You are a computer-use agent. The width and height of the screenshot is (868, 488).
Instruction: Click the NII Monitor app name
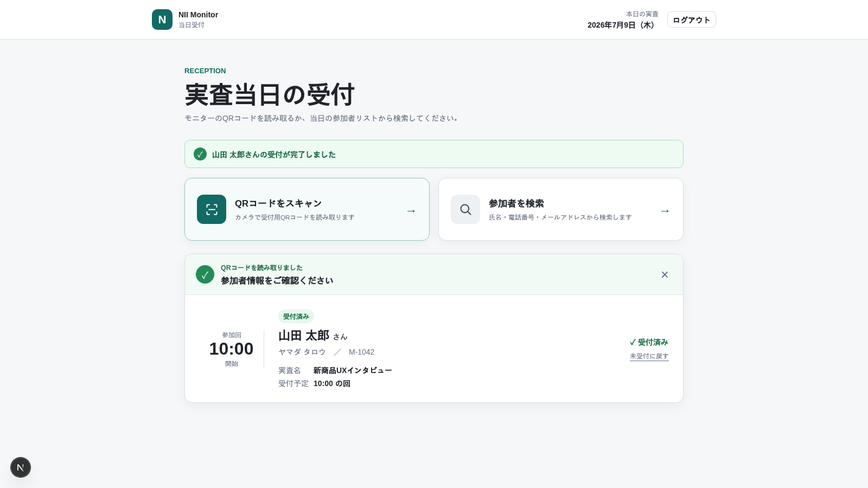click(x=198, y=15)
